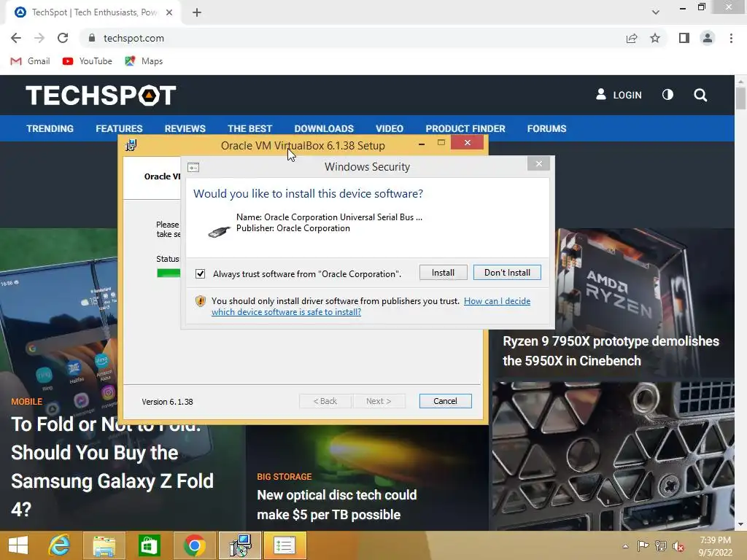Open a new Chrome tab
Image resolution: width=747 pixels, height=560 pixels.
[x=197, y=12]
